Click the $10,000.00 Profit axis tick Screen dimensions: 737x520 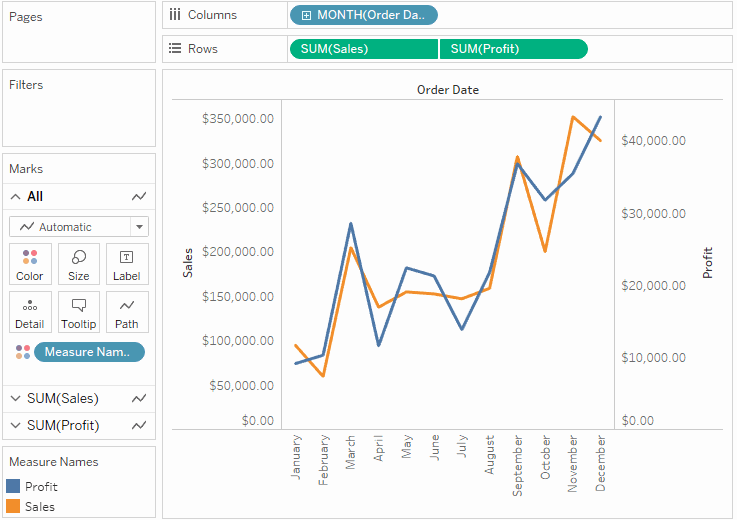pos(653,358)
